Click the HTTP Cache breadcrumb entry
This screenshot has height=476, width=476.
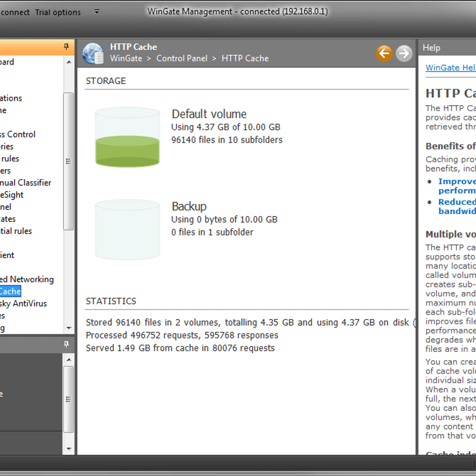coord(245,58)
